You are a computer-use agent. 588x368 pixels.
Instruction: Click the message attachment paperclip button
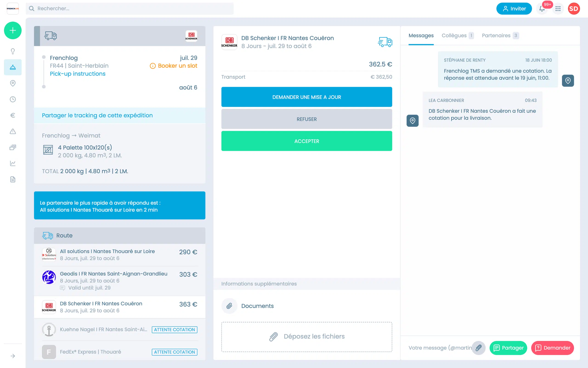(x=478, y=348)
